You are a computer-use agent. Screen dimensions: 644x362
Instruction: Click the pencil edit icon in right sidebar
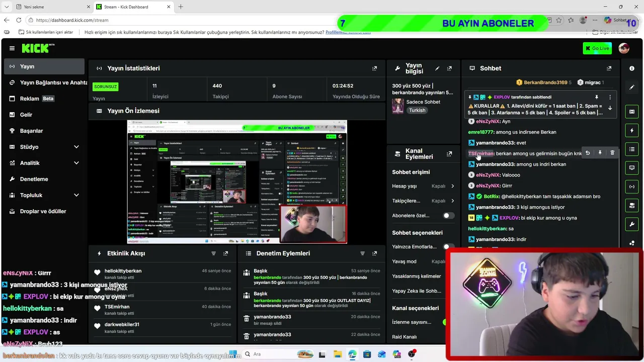point(632,87)
